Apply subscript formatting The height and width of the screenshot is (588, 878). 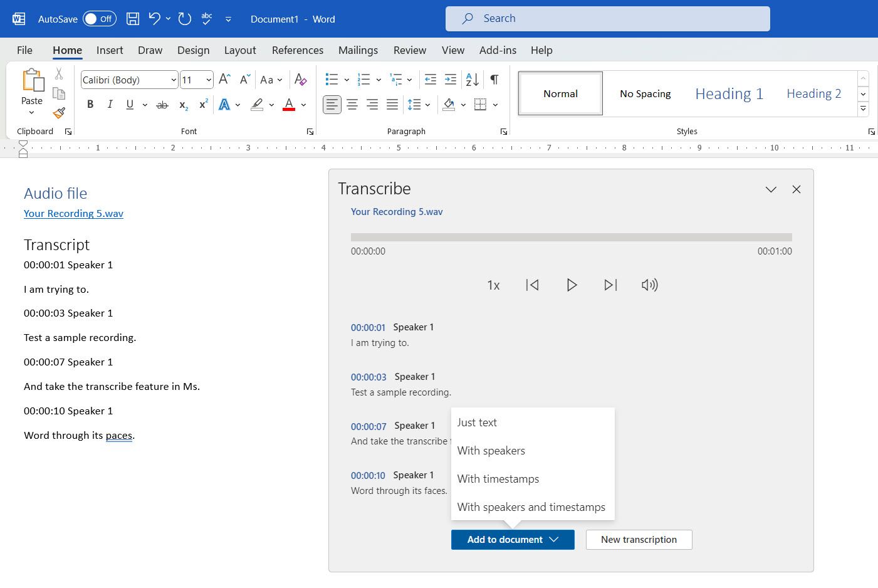coord(182,105)
